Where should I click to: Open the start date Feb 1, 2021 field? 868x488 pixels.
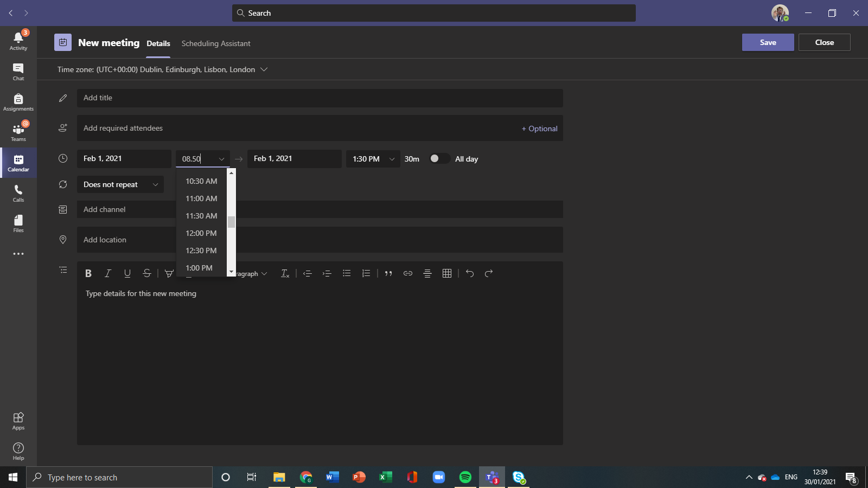124,159
